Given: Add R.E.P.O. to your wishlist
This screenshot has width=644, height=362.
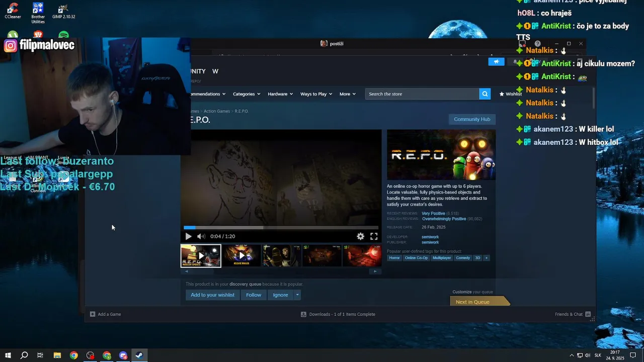Looking at the screenshot, I should [212, 295].
